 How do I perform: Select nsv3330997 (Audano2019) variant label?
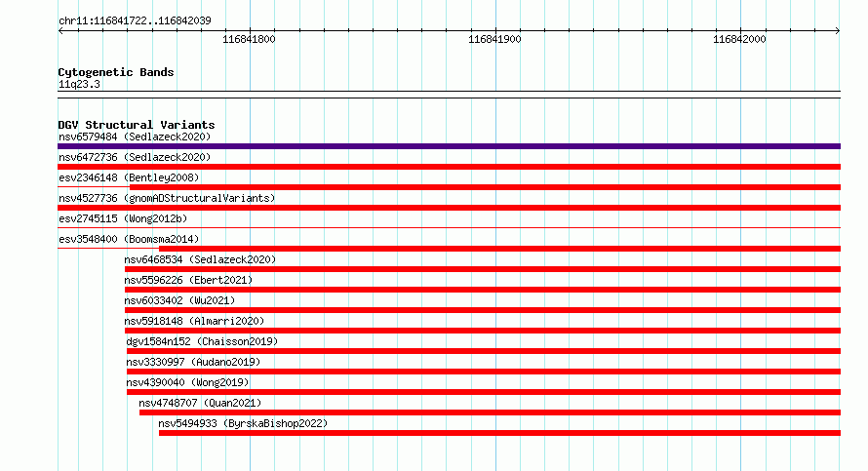(193, 362)
